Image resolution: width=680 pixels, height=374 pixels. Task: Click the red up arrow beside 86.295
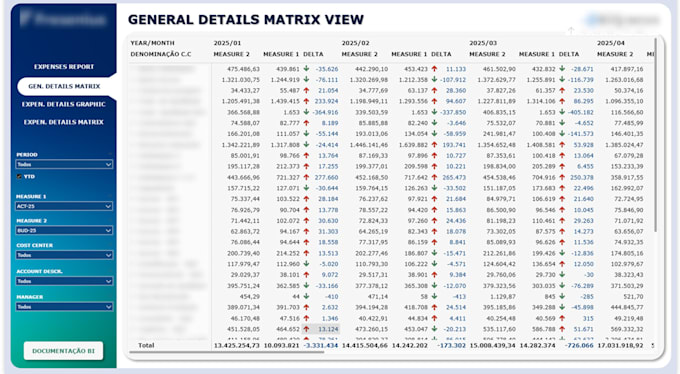click(562, 101)
